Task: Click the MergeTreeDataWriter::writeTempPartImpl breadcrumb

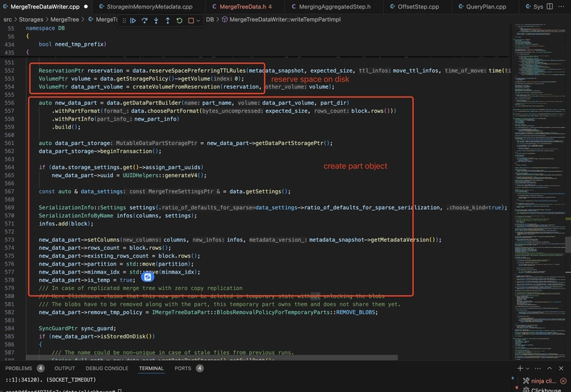Action: [x=281, y=19]
